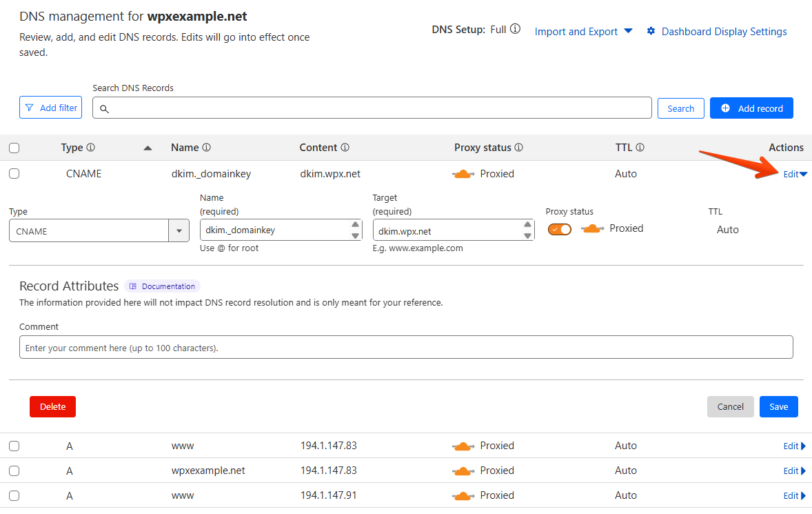The image size is (812, 514).
Task: Select the dkim._domainkey record checkbox
Action: pyautogui.click(x=14, y=174)
